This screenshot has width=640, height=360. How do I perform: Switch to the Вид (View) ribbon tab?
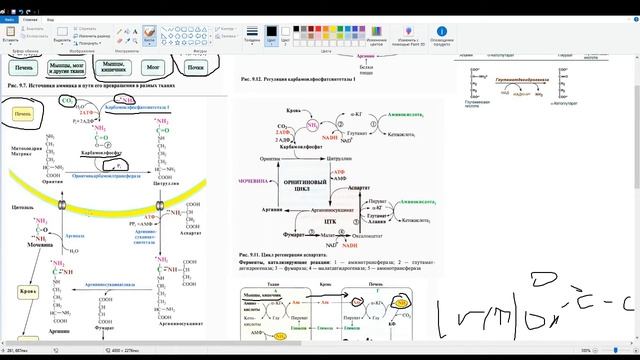point(50,19)
